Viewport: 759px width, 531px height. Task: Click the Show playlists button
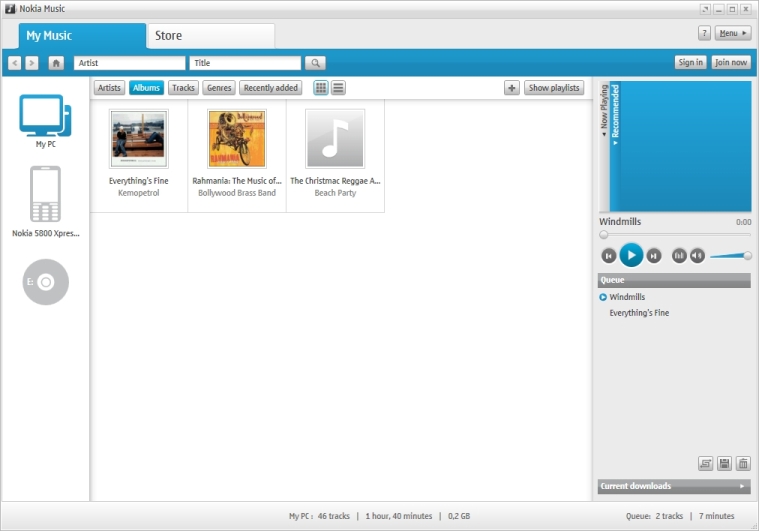554,88
